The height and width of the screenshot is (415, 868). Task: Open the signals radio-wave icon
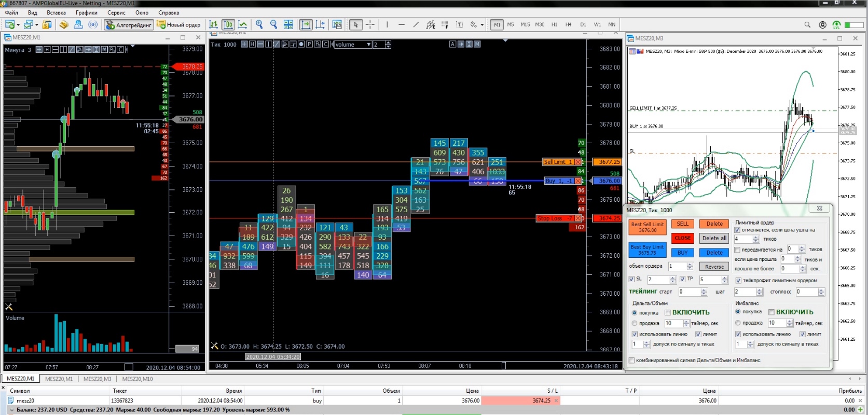93,24
